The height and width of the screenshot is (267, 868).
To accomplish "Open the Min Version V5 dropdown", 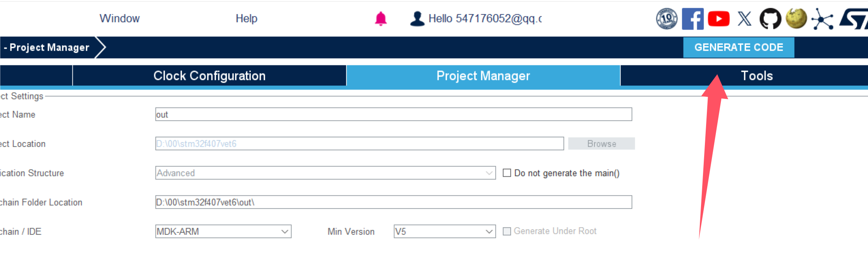I will 445,231.
